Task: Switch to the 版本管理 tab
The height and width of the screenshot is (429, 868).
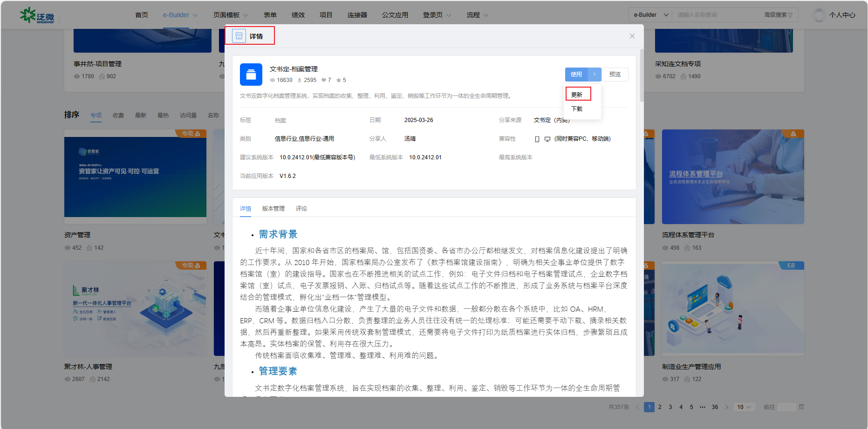Action: (x=273, y=209)
